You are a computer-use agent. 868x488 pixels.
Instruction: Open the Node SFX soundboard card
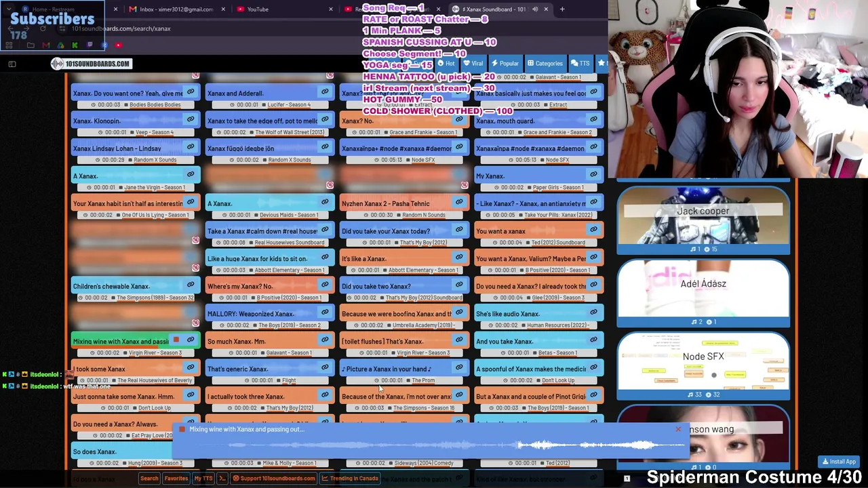(703, 366)
